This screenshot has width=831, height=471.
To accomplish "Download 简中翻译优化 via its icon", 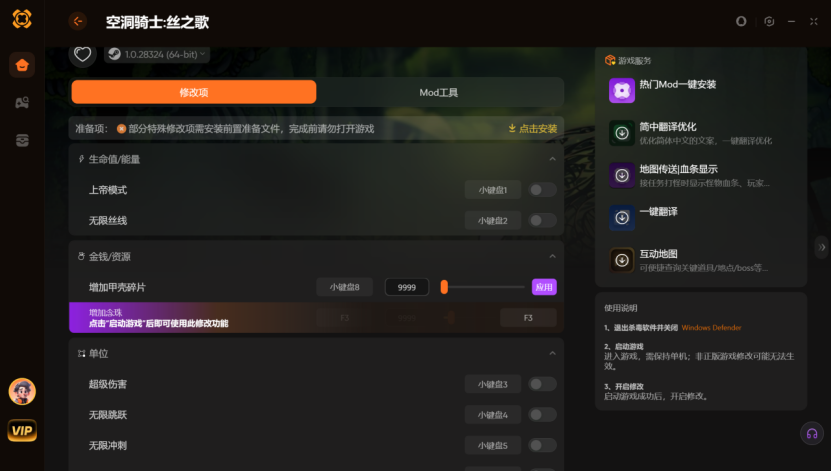I will [622, 132].
